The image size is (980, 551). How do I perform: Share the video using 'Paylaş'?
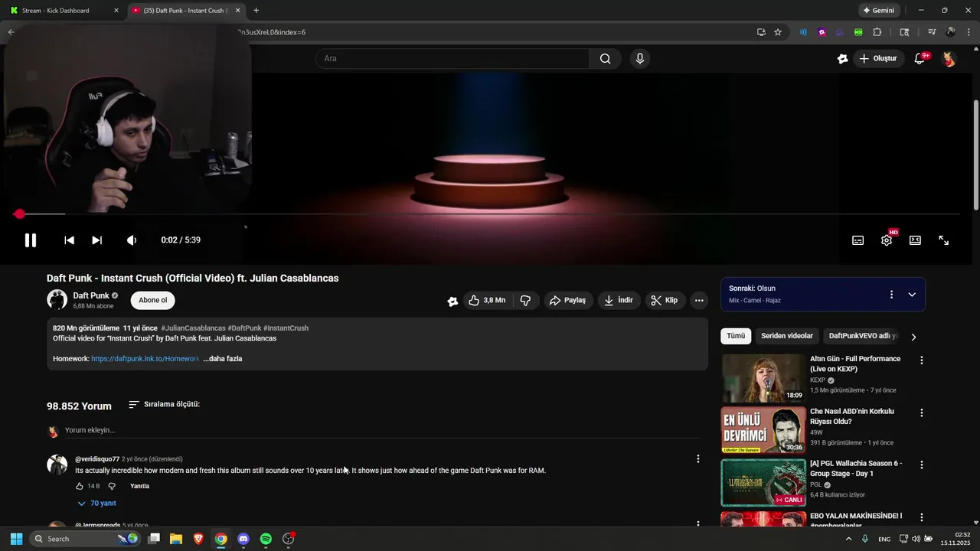(x=567, y=301)
